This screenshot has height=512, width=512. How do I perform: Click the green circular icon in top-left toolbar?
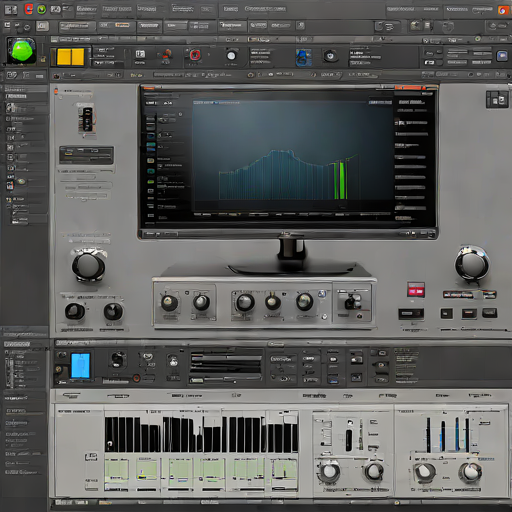click(42, 9)
